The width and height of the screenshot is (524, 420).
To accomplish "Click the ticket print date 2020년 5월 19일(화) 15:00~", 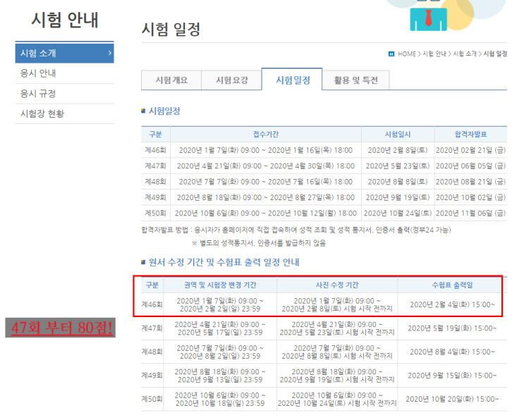I will tap(452, 328).
